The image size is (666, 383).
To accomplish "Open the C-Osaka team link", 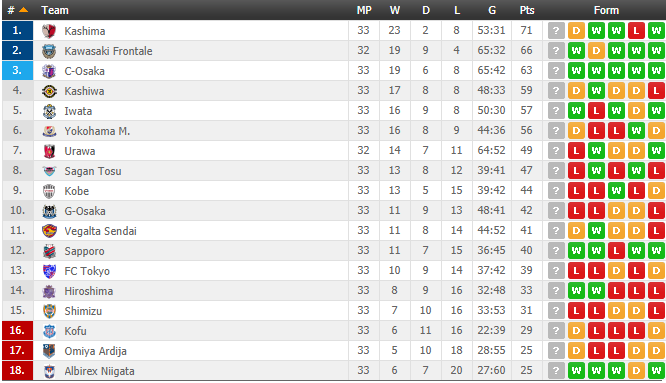I will (85, 71).
